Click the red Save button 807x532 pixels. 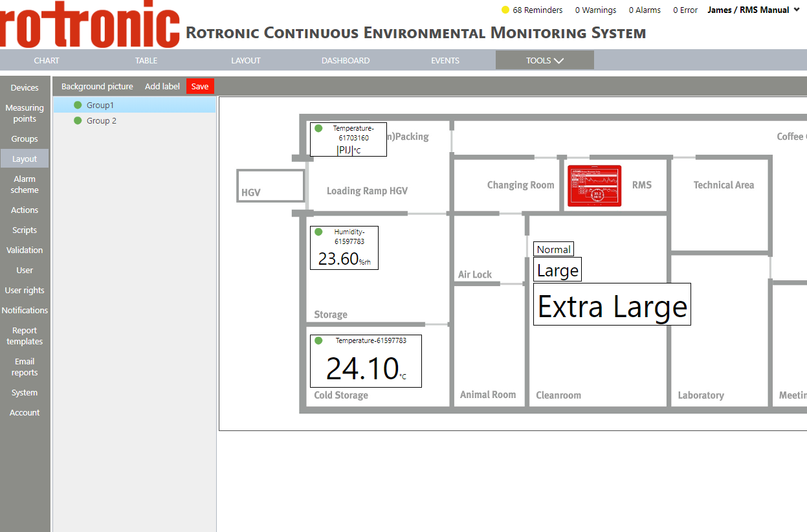coord(200,86)
